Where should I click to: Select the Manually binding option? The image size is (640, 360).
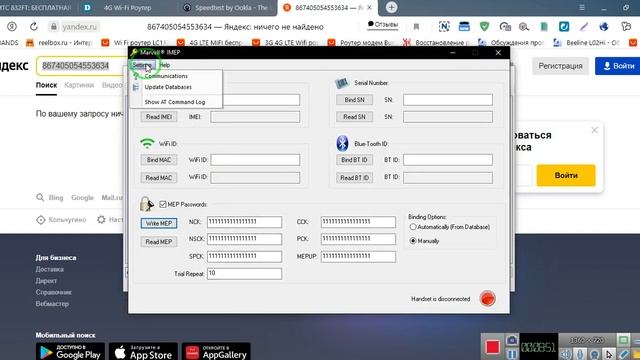[x=413, y=241]
